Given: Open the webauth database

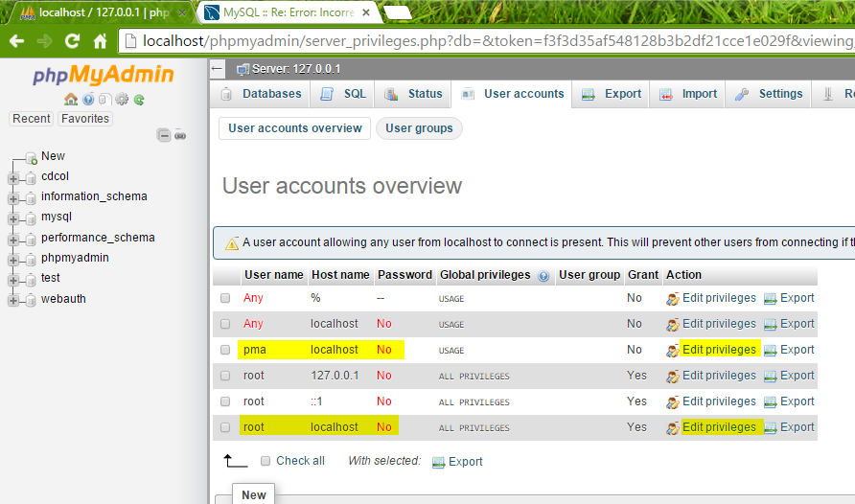Looking at the screenshot, I should pos(63,299).
